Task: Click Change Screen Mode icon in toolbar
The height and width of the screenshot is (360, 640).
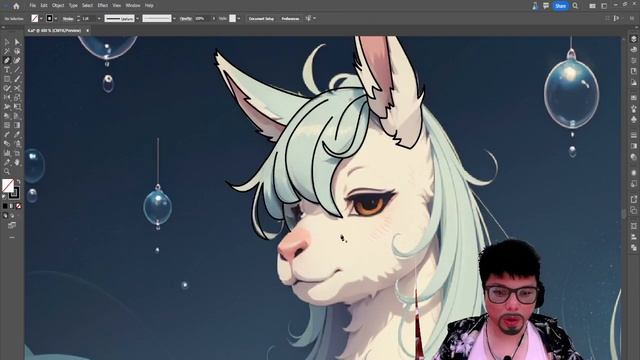Action: click(12, 225)
